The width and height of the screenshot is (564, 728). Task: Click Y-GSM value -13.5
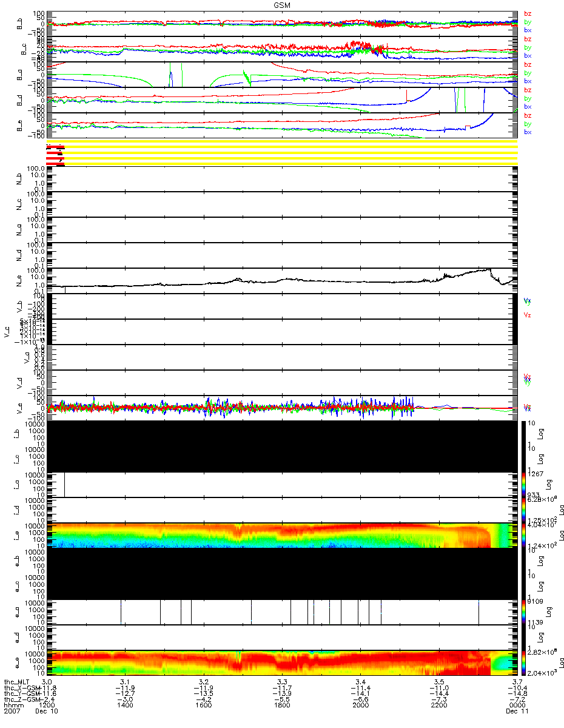click(204, 693)
